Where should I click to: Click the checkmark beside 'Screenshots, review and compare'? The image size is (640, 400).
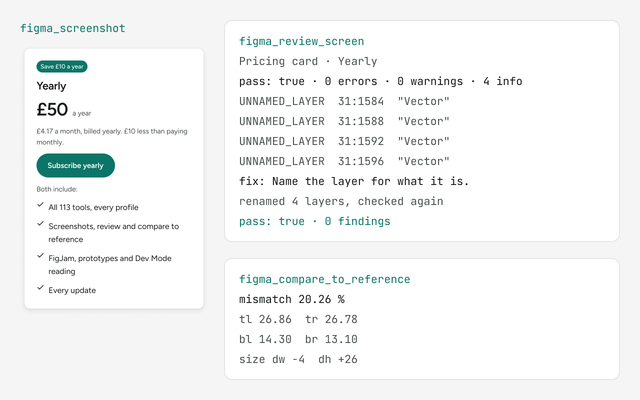40,224
